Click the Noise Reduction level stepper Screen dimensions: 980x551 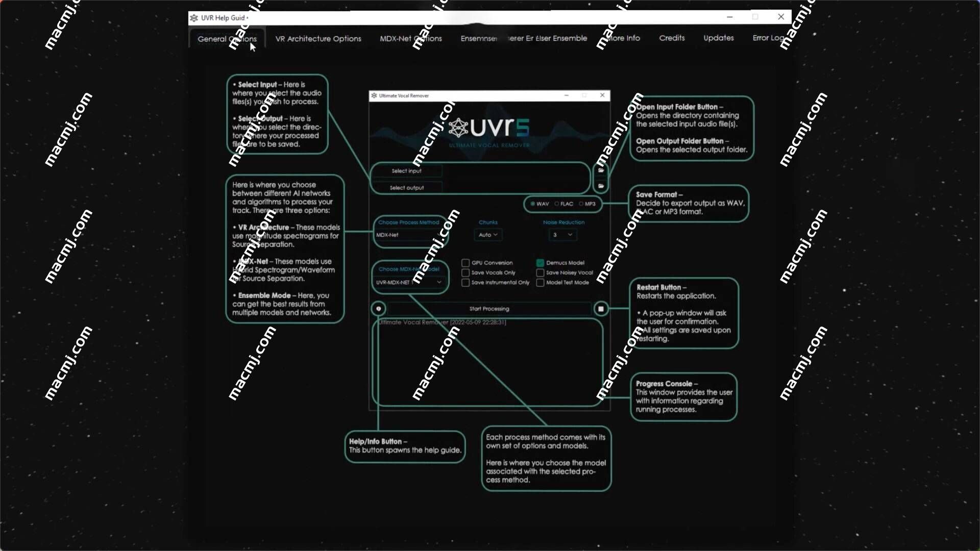pos(562,235)
